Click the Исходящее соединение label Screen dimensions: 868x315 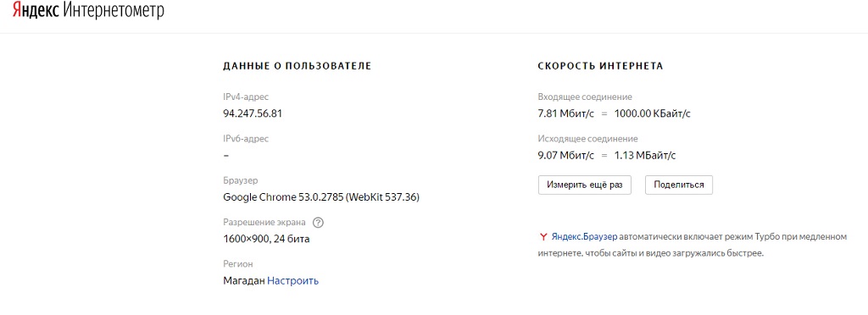[588, 139]
